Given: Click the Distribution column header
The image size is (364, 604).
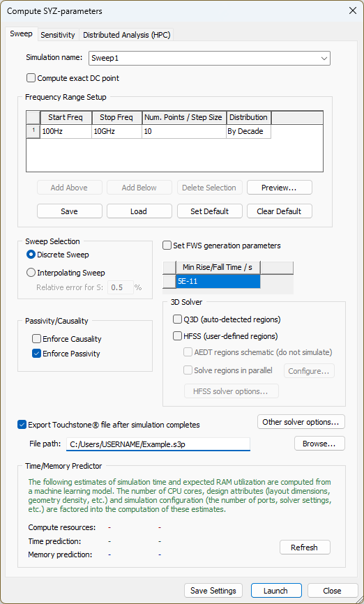Looking at the screenshot, I should [248, 117].
